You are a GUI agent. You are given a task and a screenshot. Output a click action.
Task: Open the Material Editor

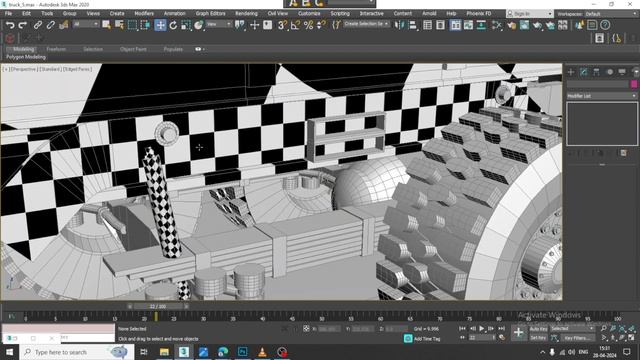[497, 25]
